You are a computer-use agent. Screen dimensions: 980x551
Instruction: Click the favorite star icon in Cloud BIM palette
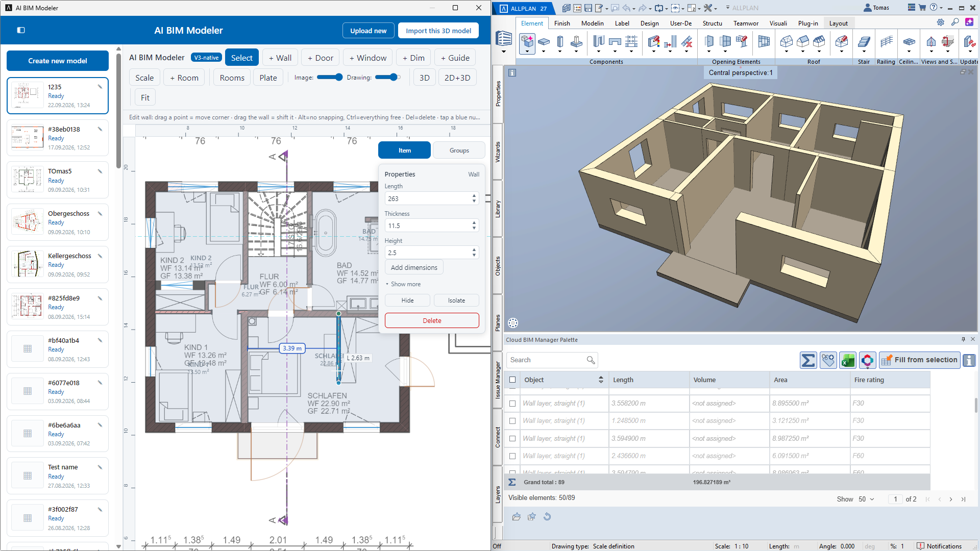(x=532, y=517)
